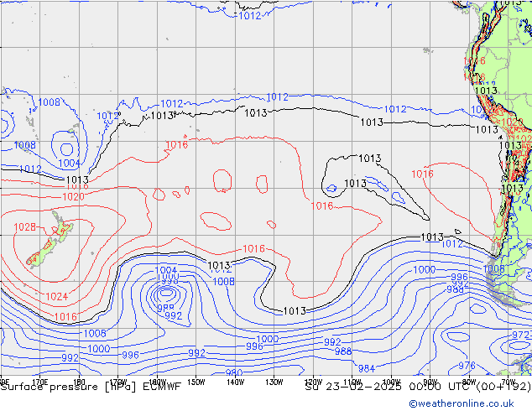
Task: Click the red 1020 label north of New Zealand
Action: click(73, 196)
